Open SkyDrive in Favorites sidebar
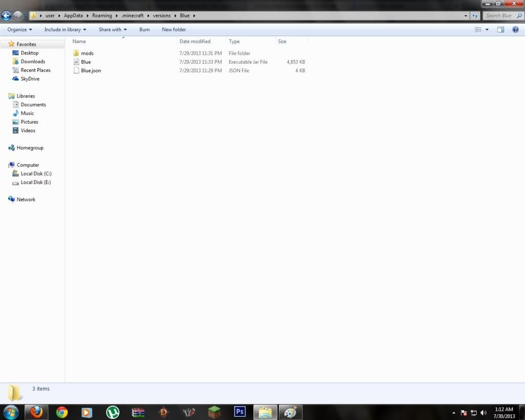The image size is (525, 420). [30, 79]
